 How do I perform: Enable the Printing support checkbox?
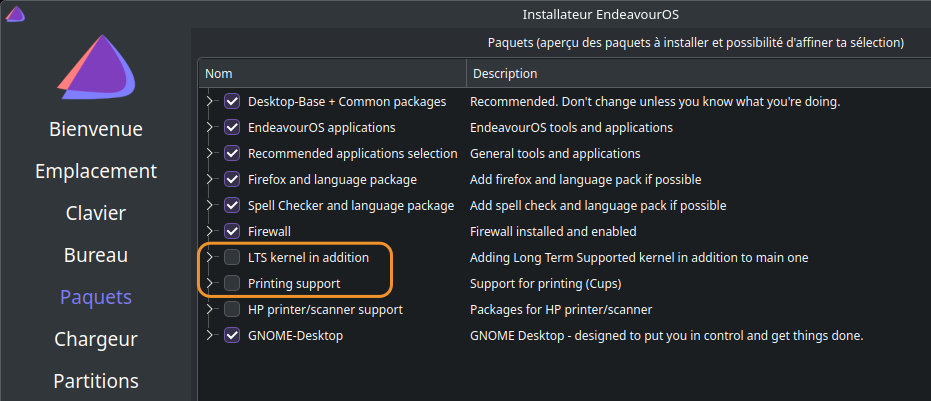pos(232,283)
